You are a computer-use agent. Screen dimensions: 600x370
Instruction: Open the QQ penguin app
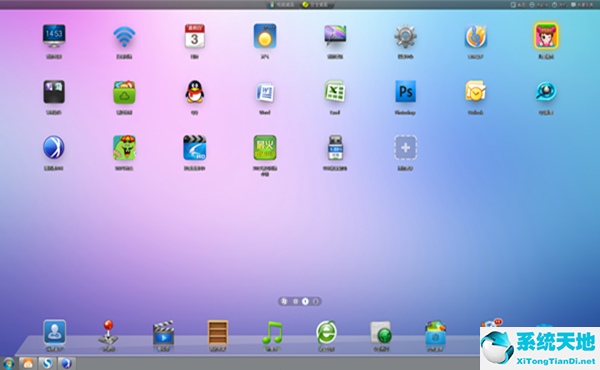click(x=194, y=92)
